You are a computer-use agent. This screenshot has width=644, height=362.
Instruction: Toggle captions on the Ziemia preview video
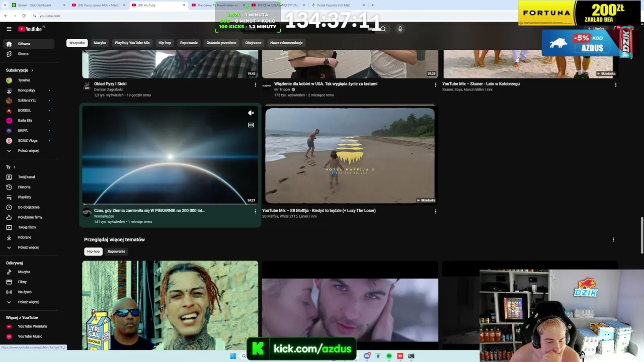tap(251, 125)
